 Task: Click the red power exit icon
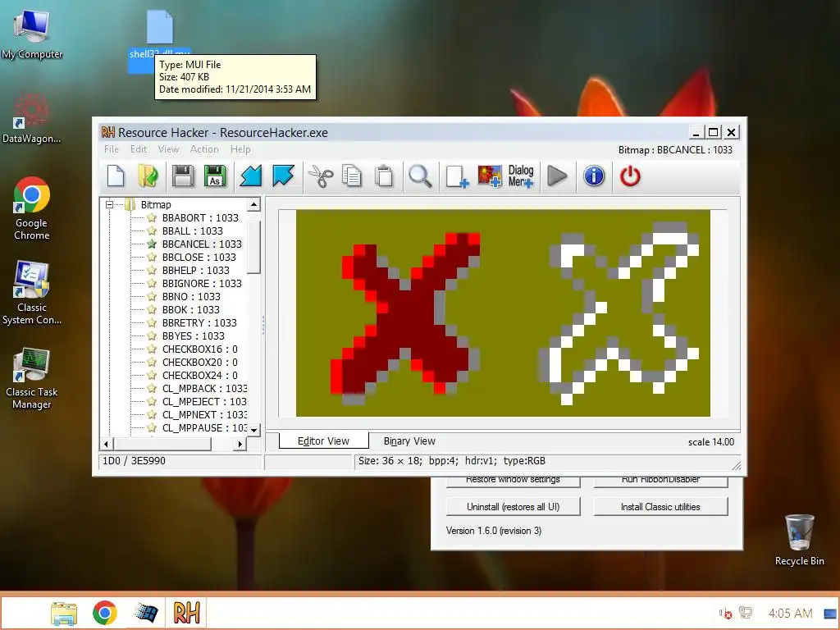630,176
